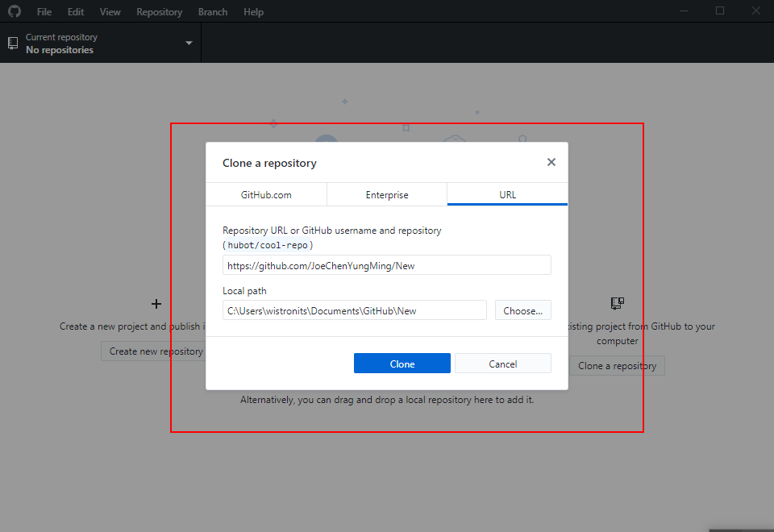The width and height of the screenshot is (774, 532).
Task: Switch to the GitHub.com tab
Action: pyautogui.click(x=266, y=194)
